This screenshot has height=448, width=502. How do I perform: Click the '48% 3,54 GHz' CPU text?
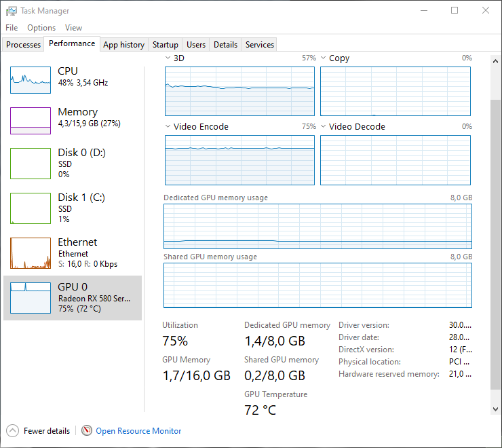click(x=83, y=83)
